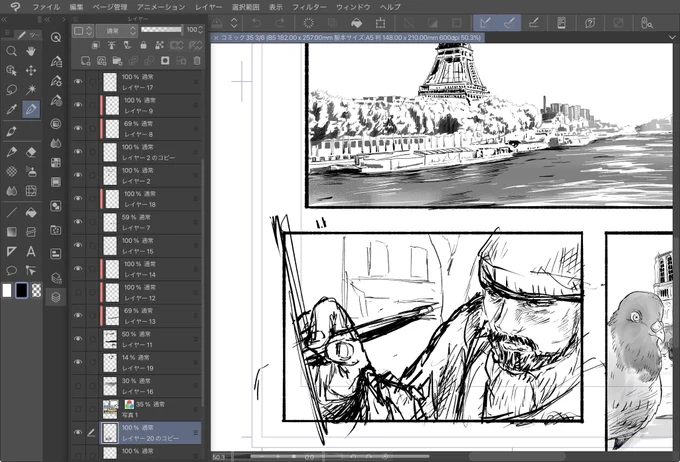
Task: Open the layer color palette-color dropdown
Action: (83, 31)
